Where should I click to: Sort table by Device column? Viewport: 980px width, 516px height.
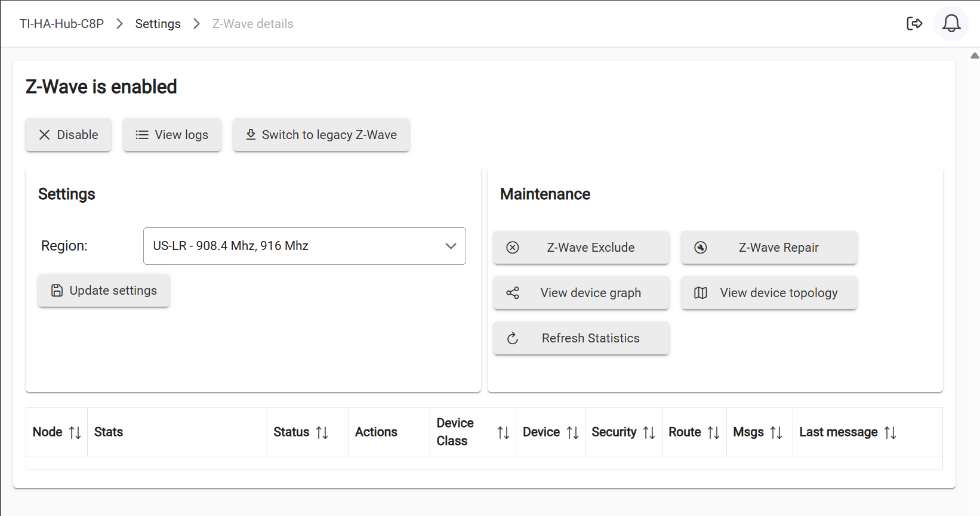(572, 432)
